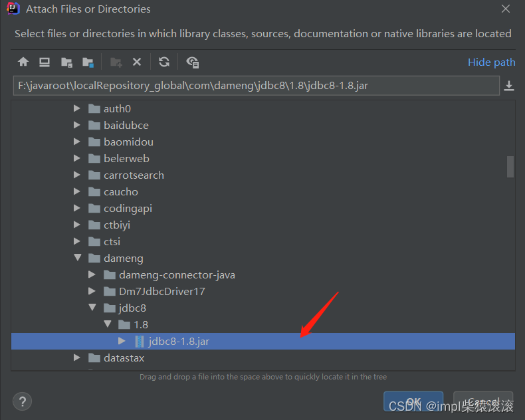Go to Home directory icon
This screenshot has width=525, height=420.
tap(23, 62)
